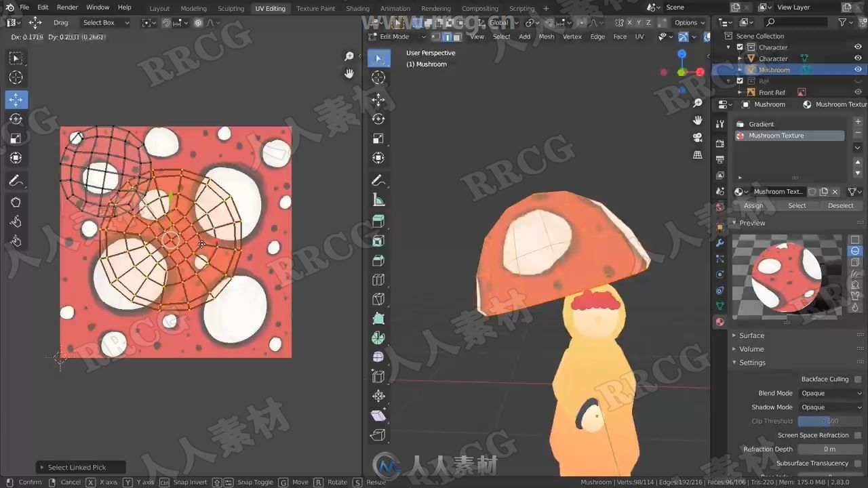Toggle visibility of Front Ref image
Screen dimensions: 868x488
coord(858,92)
